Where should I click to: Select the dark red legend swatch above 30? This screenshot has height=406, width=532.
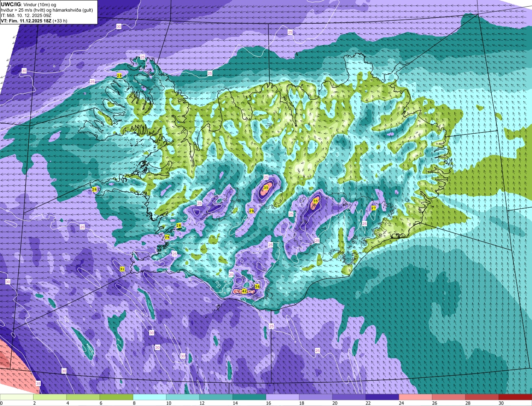(x=515, y=397)
